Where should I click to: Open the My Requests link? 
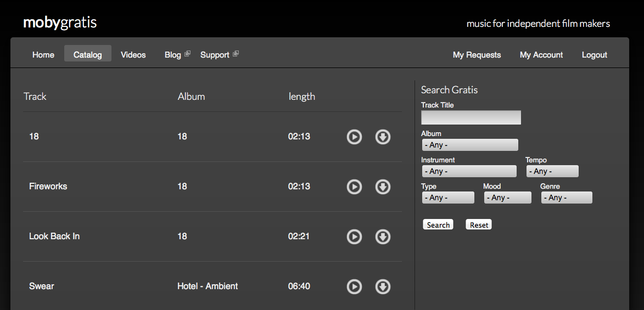coord(477,55)
